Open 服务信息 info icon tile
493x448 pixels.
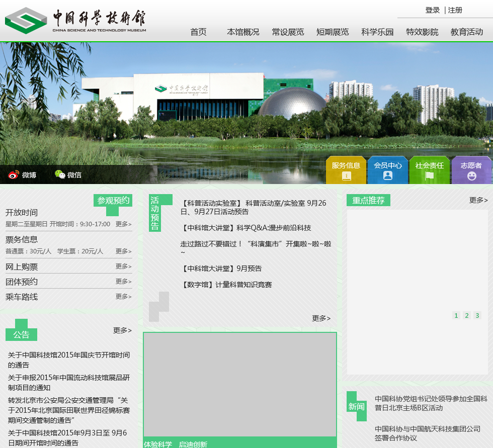[346, 170]
